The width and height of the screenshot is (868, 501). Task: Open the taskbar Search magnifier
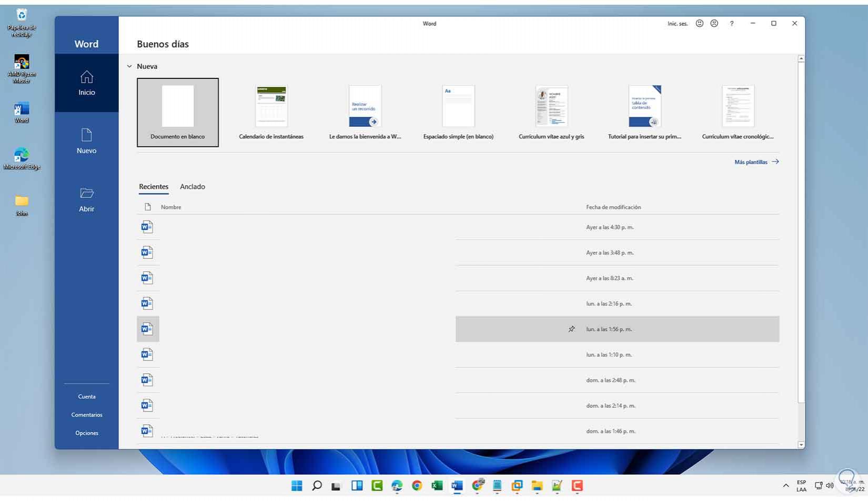(317, 486)
